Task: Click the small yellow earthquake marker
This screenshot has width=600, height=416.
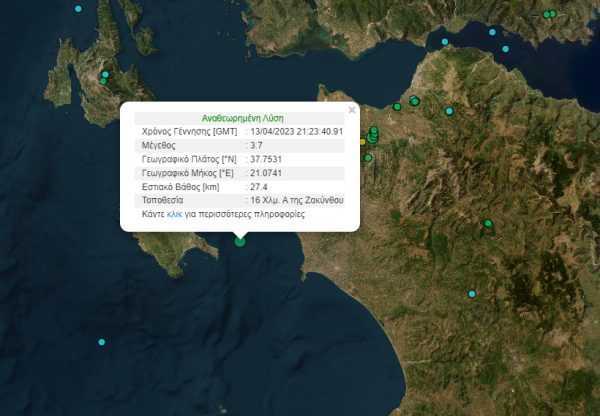Action: 362,142
